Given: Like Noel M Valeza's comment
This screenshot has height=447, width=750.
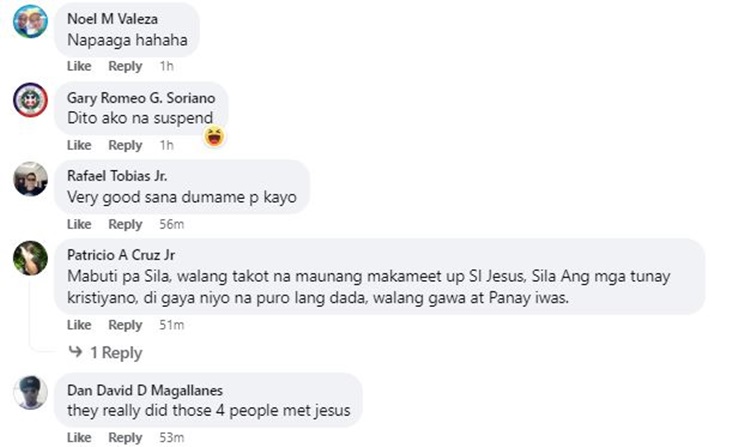Looking at the screenshot, I should tap(79, 66).
